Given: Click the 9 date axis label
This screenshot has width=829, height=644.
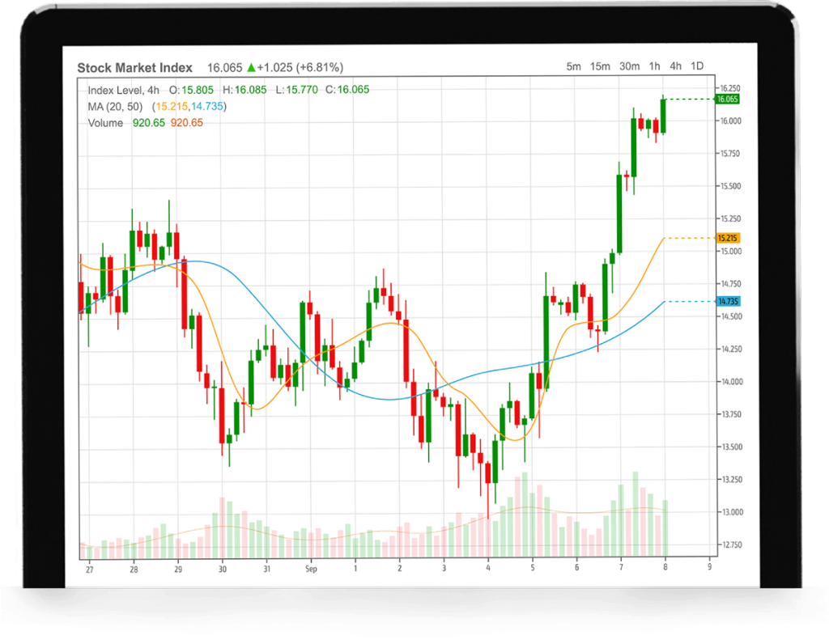Looking at the screenshot, I should click(709, 567).
